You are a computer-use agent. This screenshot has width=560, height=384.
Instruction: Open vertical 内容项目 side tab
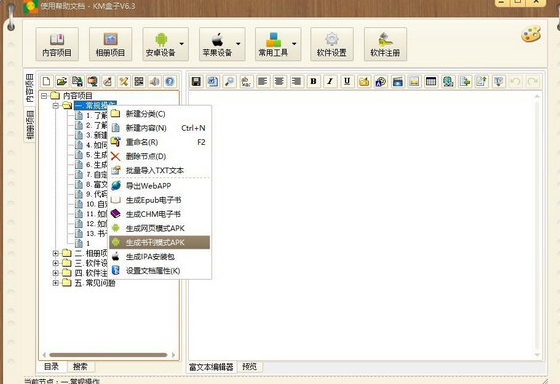coord(30,88)
